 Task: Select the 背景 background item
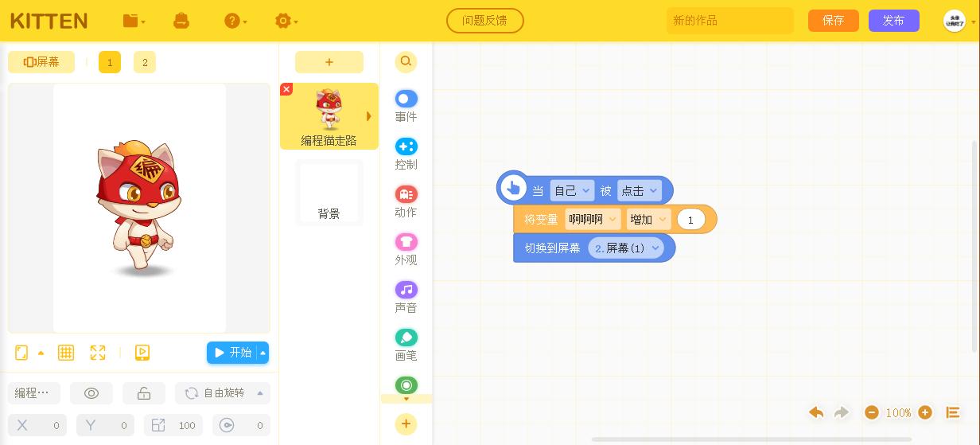point(329,193)
